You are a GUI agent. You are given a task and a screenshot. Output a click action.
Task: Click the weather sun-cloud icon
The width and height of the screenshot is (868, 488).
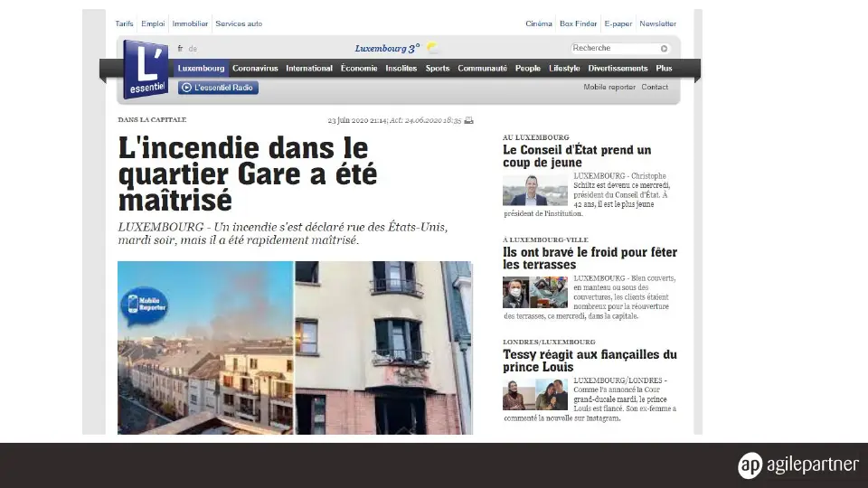[x=433, y=48]
